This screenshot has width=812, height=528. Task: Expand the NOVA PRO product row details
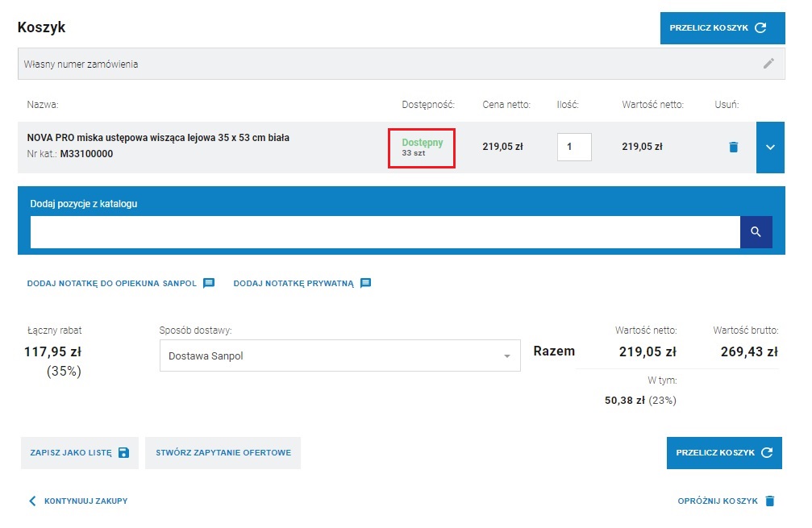tap(770, 147)
